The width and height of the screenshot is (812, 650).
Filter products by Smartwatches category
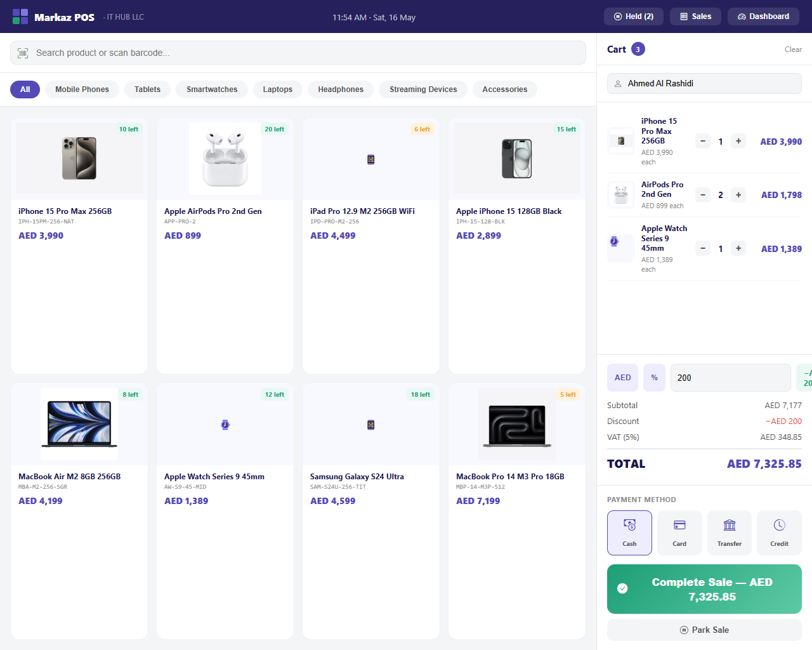[212, 90]
